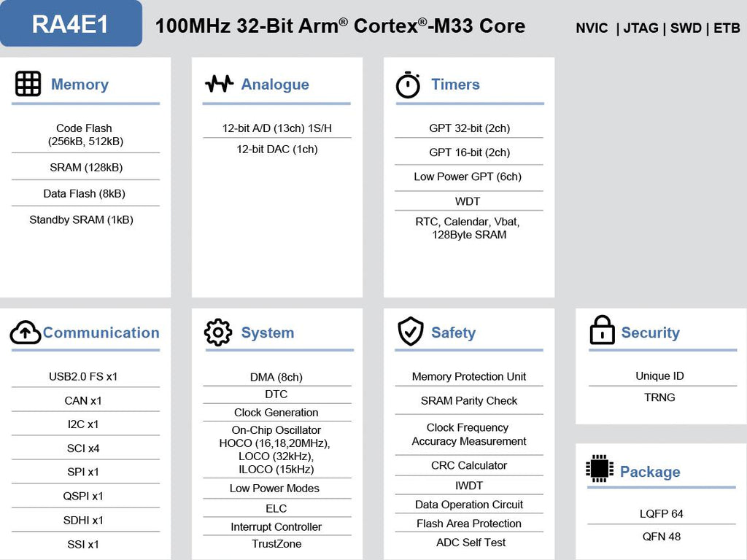Click the QFN 48 package option

[661, 537]
